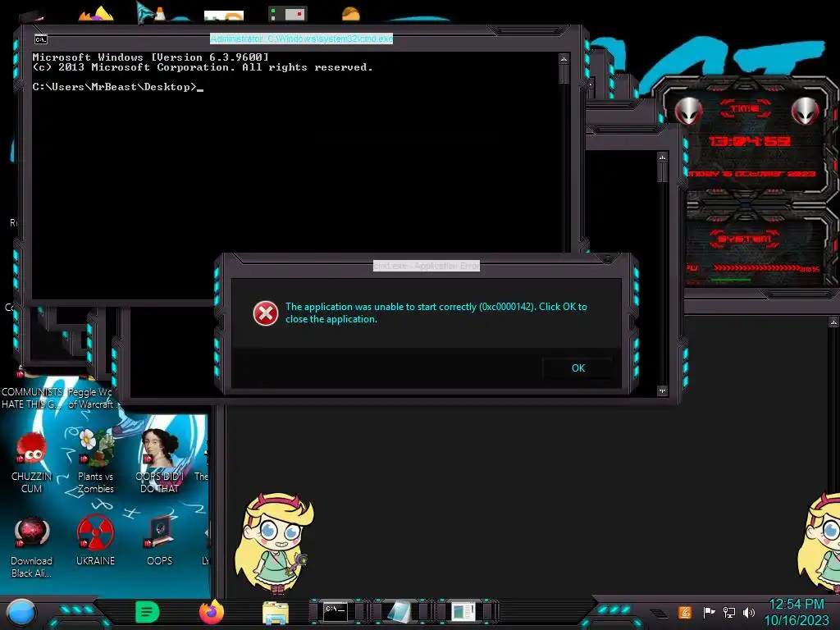Switch to the document viewer taskbar button

pos(463,612)
